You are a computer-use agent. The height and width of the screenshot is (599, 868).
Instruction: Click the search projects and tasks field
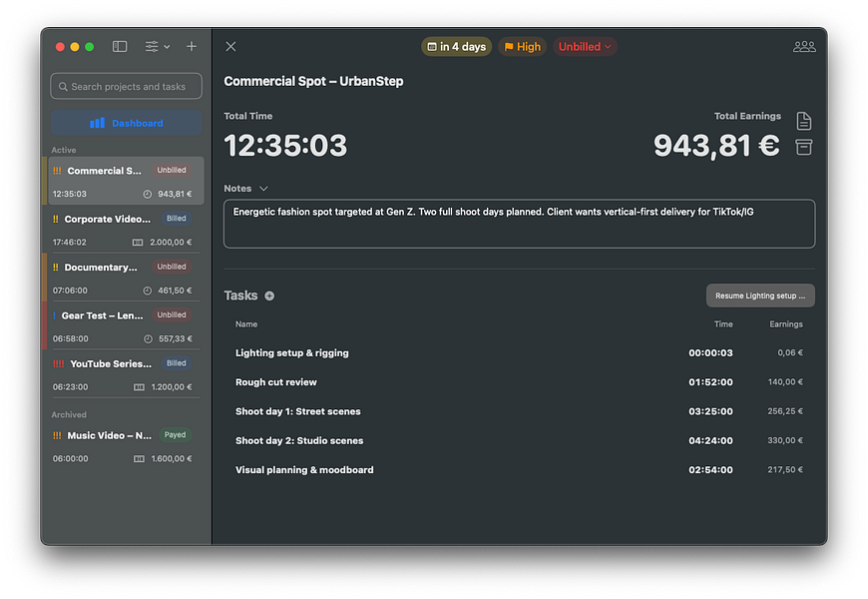coord(127,87)
